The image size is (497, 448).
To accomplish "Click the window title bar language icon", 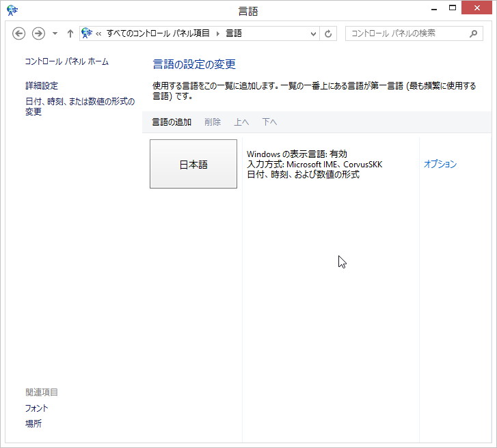I will click(12, 10).
